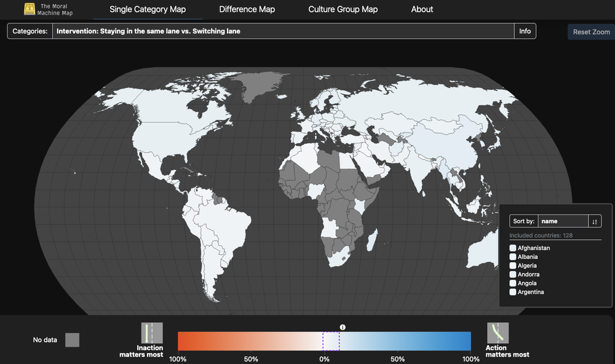Click the 'Inaction matters most' label
This screenshot has width=615, height=364.
pos(141,351)
